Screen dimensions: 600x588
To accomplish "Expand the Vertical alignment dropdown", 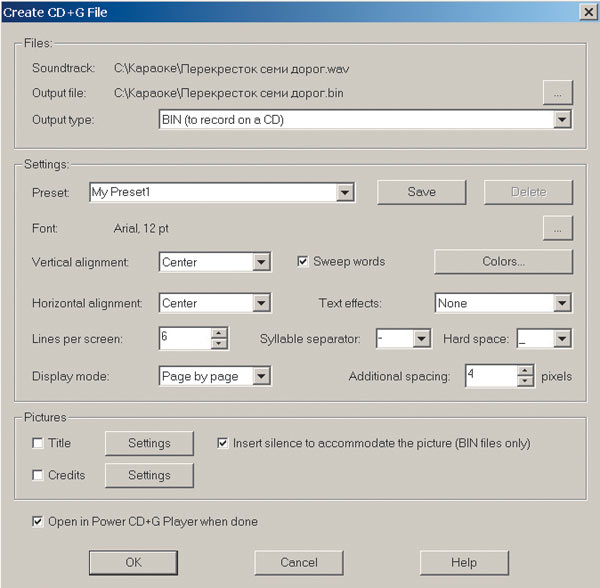I will [x=261, y=263].
